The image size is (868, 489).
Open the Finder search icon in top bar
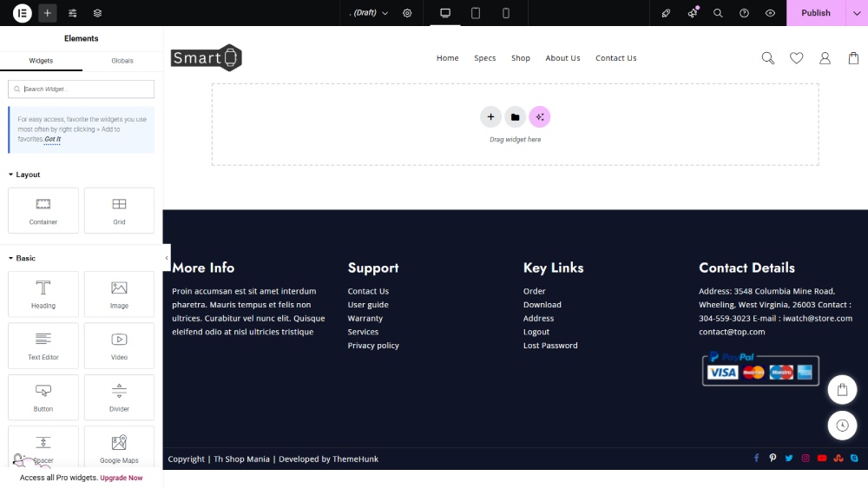[x=718, y=13]
